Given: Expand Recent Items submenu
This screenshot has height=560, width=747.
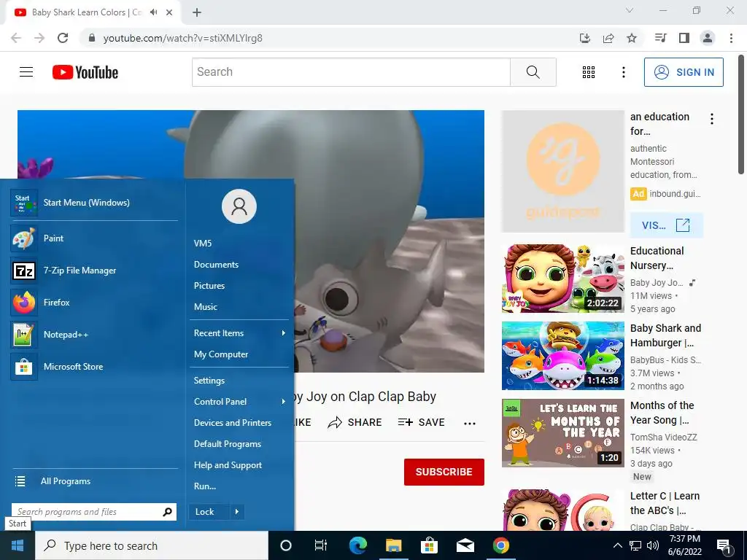Looking at the screenshot, I should (239, 333).
